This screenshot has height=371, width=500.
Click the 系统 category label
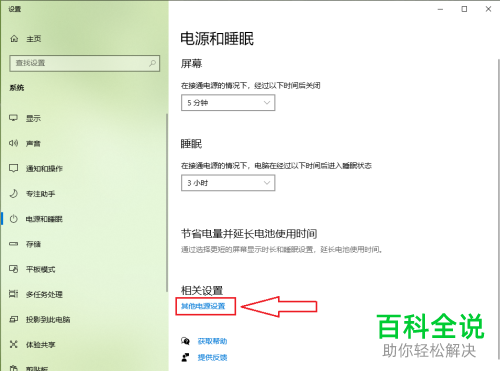coord(17,88)
